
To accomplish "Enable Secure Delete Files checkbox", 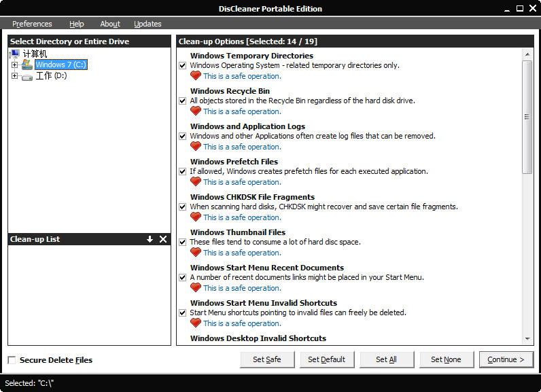I will [x=12, y=360].
